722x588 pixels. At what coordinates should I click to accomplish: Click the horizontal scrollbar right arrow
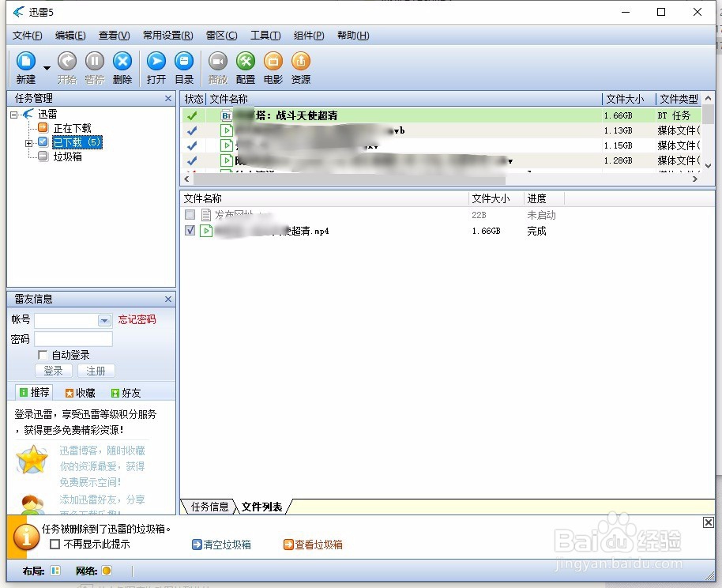695,179
